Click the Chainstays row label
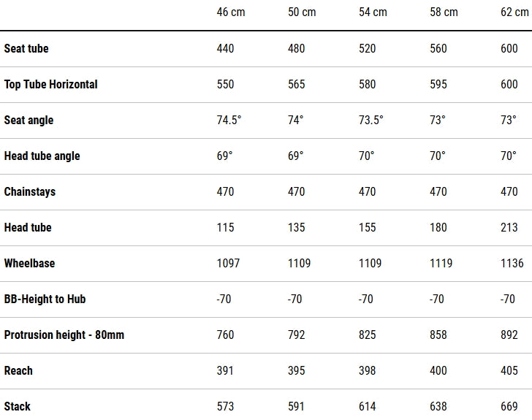This screenshot has width=532, height=420. click(30, 191)
